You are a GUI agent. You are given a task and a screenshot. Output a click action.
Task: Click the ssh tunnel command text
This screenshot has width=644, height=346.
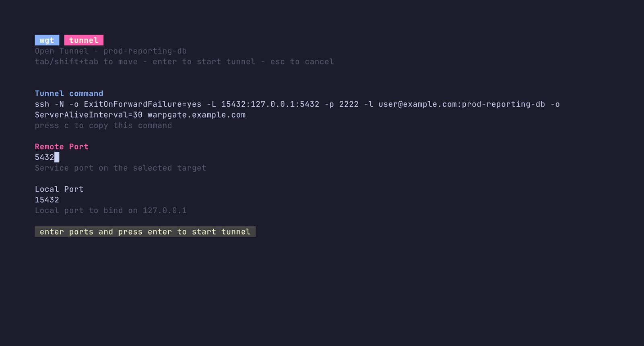[297, 109]
